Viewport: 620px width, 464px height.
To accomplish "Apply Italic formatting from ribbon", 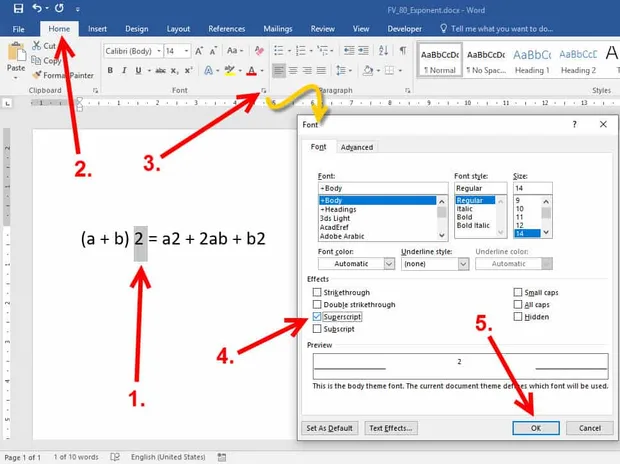I will (x=124, y=70).
